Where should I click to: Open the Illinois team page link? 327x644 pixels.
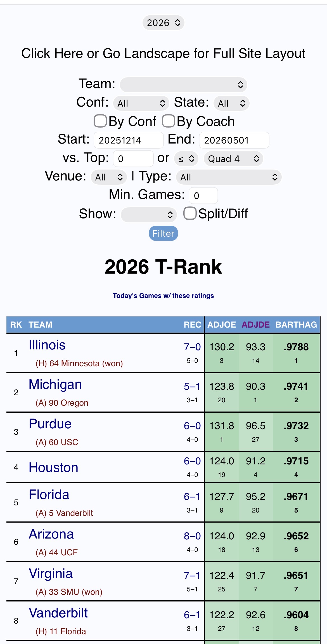click(47, 345)
